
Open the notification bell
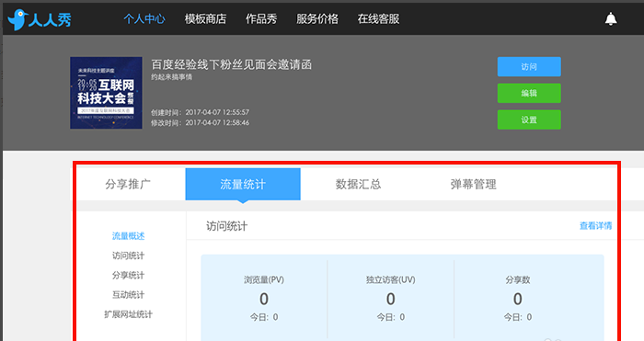(x=611, y=19)
